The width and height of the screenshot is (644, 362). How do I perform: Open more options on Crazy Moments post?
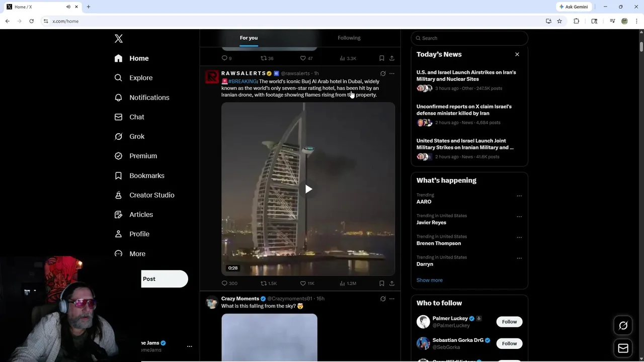(x=392, y=299)
